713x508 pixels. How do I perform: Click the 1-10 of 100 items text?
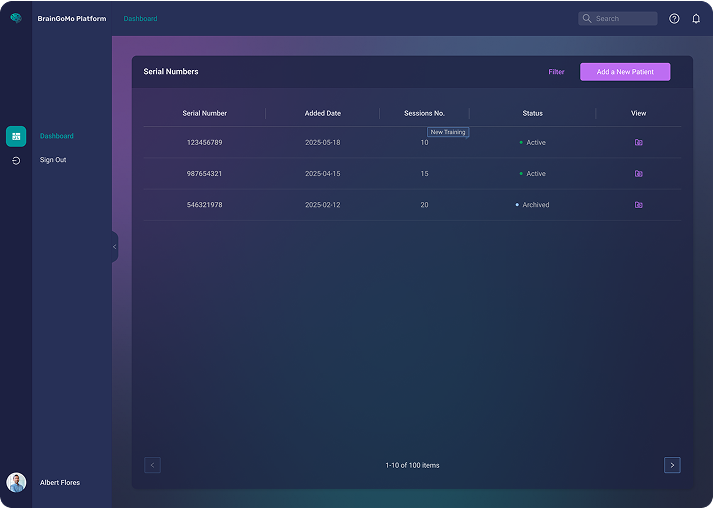pyautogui.click(x=412, y=465)
